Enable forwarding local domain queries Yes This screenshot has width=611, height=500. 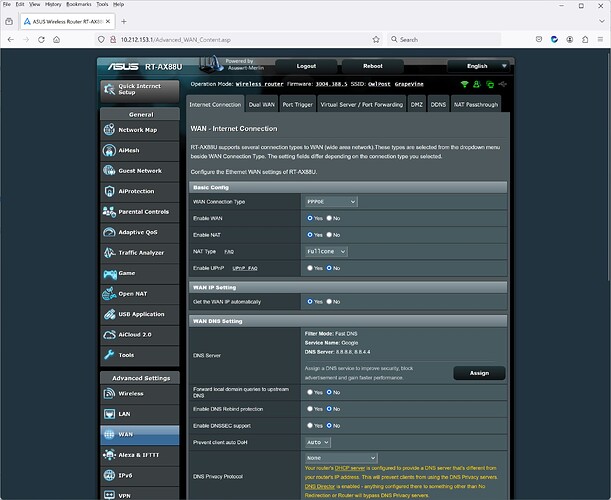click(310, 392)
